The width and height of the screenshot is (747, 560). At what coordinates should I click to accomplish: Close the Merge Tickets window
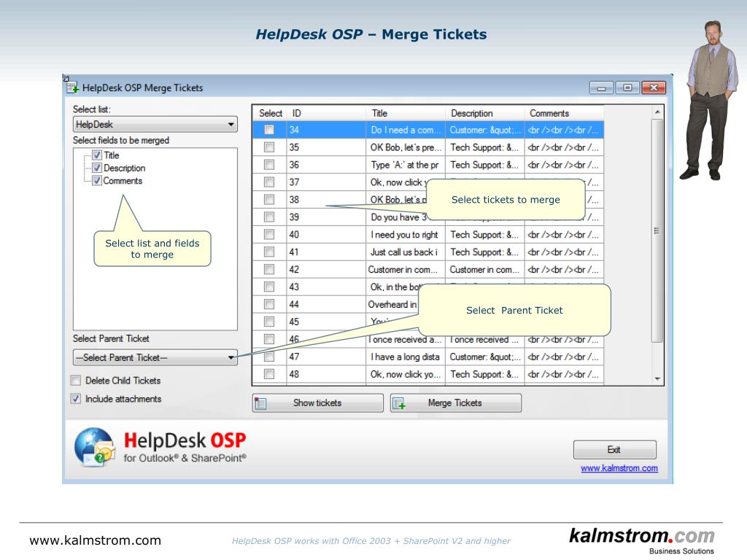click(x=654, y=87)
